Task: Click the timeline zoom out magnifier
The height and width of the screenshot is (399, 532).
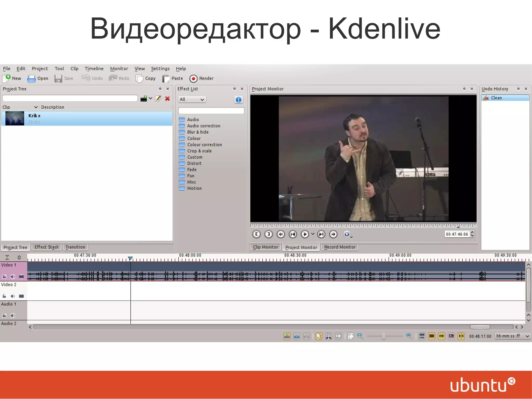Action: pos(360,336)
